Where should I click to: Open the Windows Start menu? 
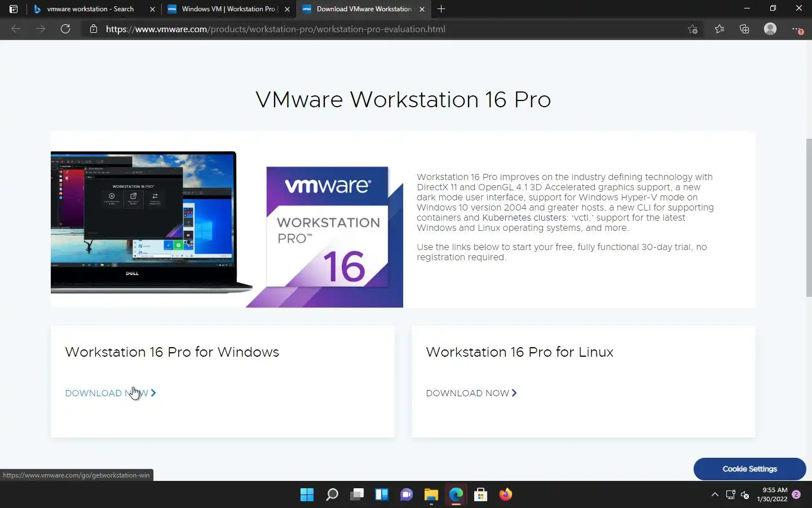[307, 494]
